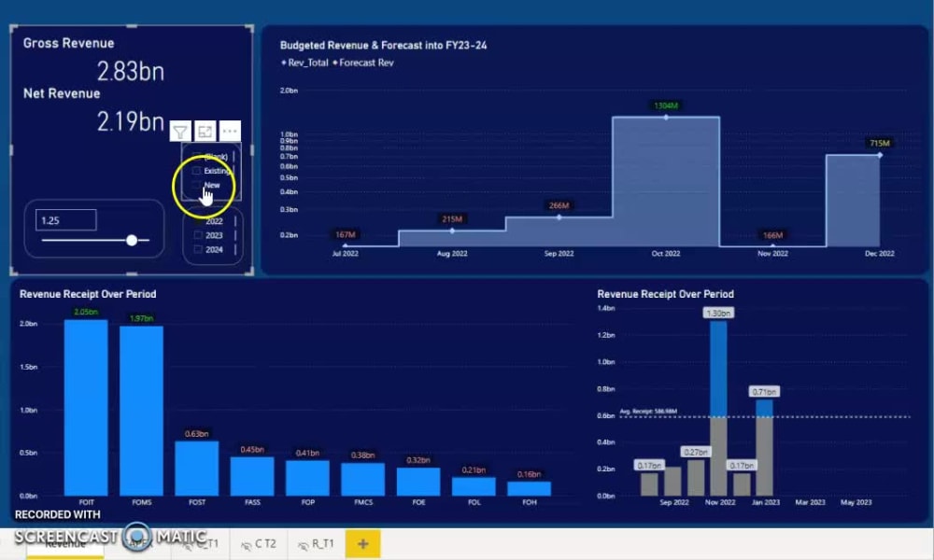Click the round slider handle below 1.25
The height and width of the screenshot is (560, 934).
pyautogui.click(x=130, y=239)
